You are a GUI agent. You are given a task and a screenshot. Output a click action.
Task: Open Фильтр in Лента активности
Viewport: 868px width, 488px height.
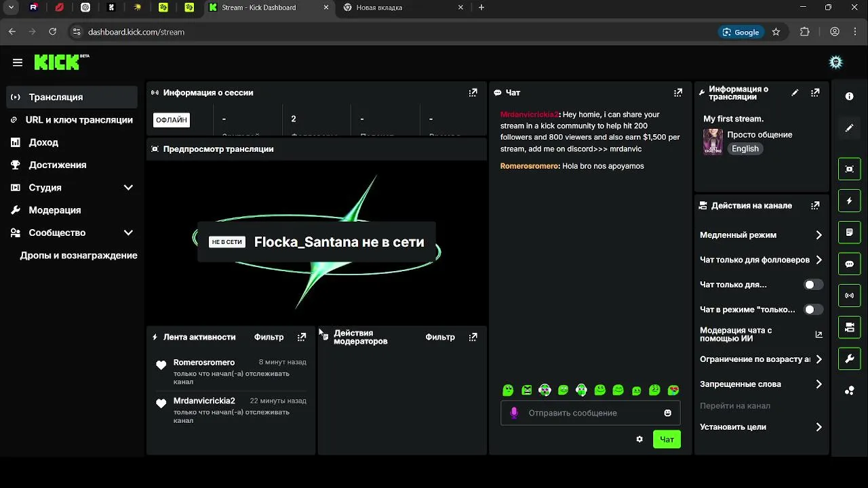click(x=269, y=337)
